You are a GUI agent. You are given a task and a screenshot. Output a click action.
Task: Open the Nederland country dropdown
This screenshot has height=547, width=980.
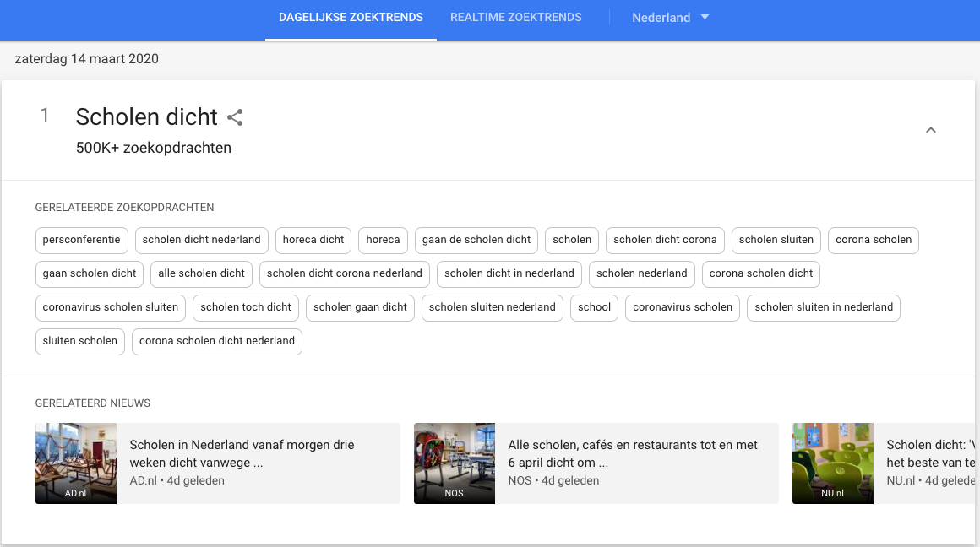(x=670, y=18)
